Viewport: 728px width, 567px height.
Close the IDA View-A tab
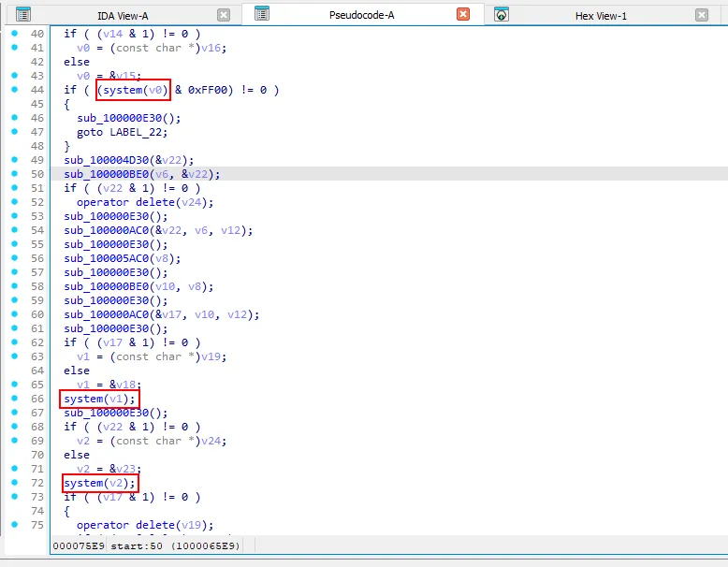(224, 15)
